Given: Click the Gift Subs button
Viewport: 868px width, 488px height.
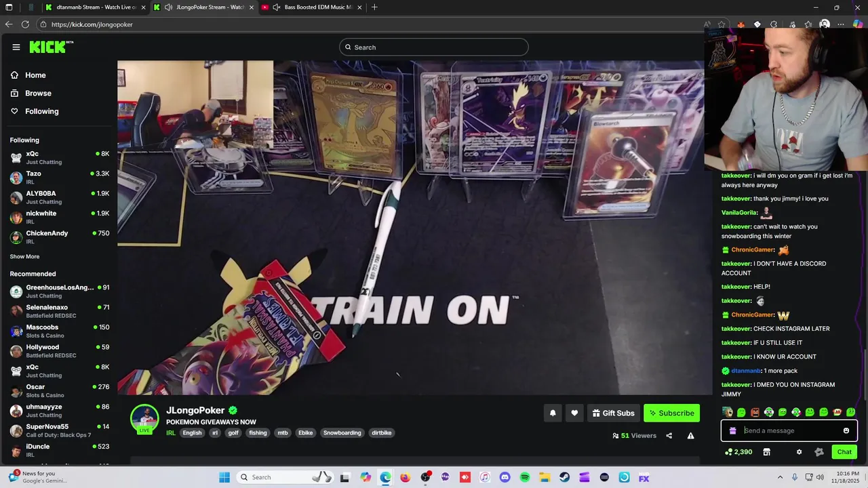Looking at the screenshot, I should click(613, 413).
